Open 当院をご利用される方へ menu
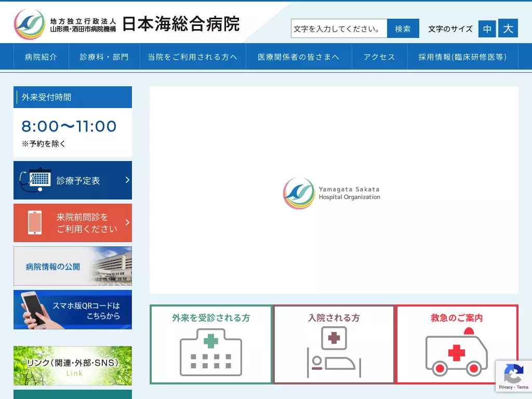Image resolution: width=532 pixels, height=399 pixels. click(x=193, y=57)
